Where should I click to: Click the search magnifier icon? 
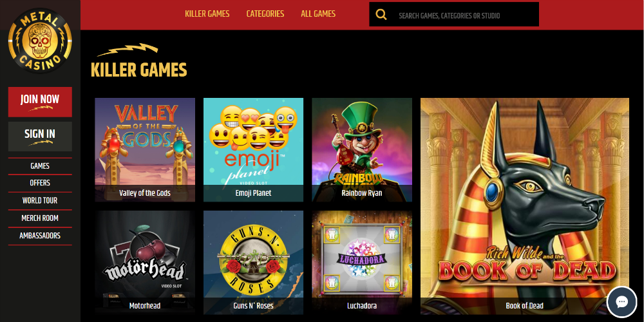tap(381, 15)
